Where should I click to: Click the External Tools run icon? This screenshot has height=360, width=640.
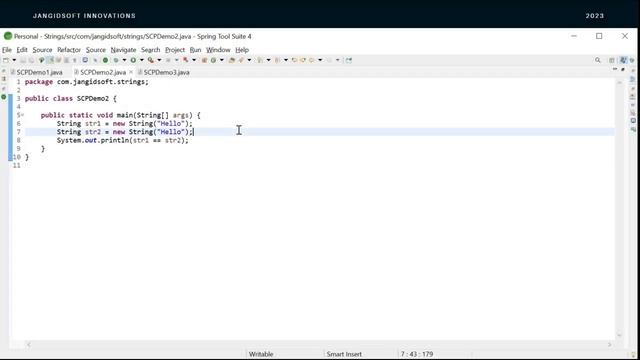(151, 60)
